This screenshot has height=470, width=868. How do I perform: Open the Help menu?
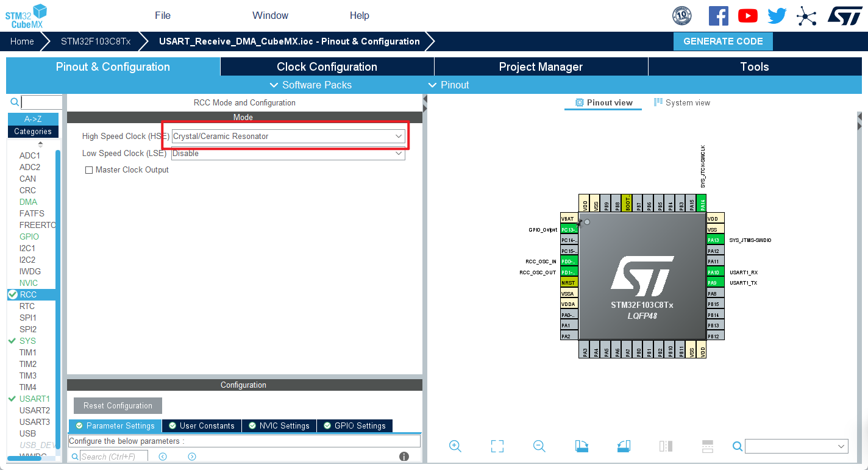coord(360,15)
